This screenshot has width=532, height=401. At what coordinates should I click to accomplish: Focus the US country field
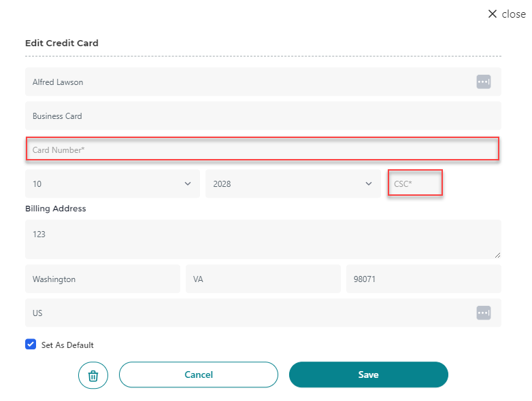245,313
